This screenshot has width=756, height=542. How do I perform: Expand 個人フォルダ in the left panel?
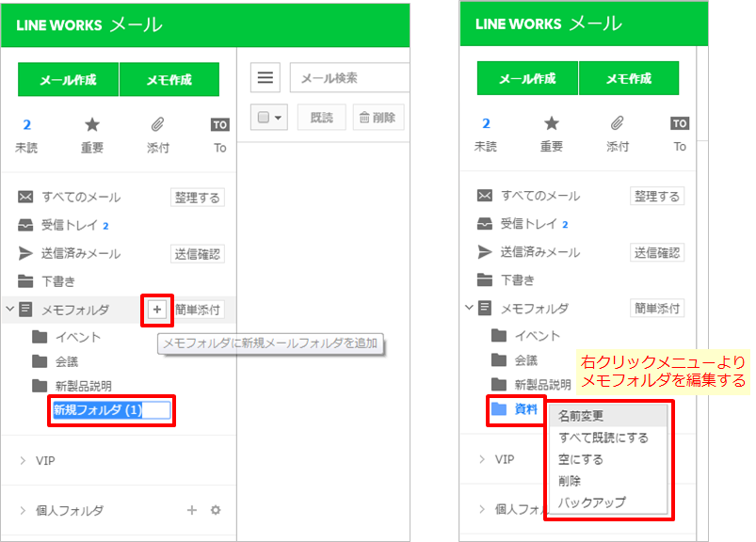[24, 510]
